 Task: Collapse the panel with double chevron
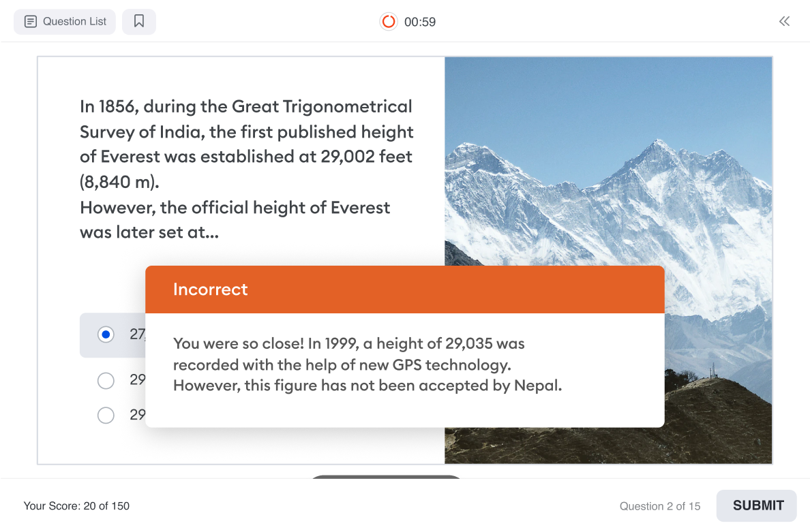pyautogui.click(x=784, y=21)
